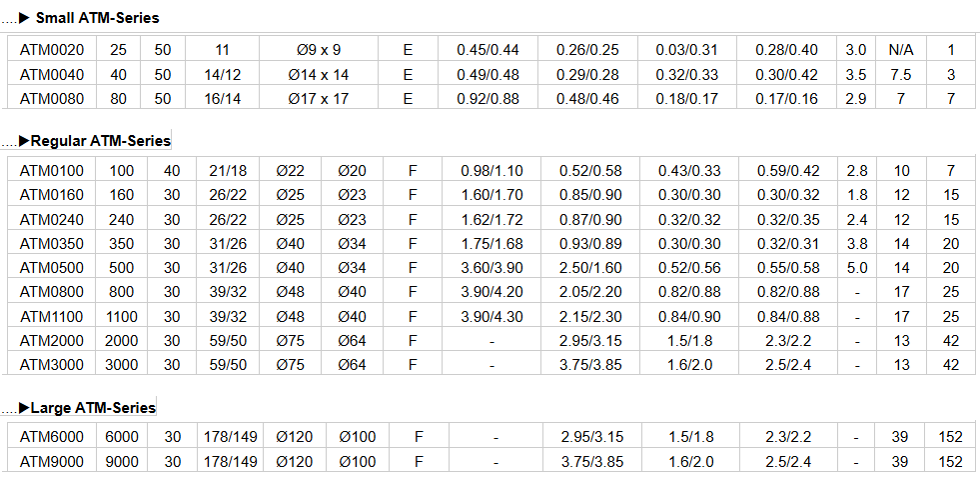
Task: Select model ATM0100 in the table
Action: tap(52, 171)
